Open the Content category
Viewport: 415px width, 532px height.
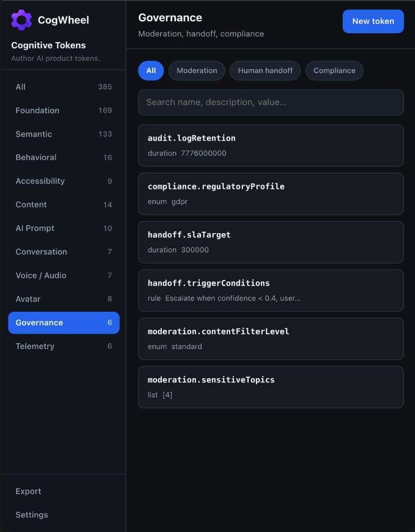coord(63,205)
